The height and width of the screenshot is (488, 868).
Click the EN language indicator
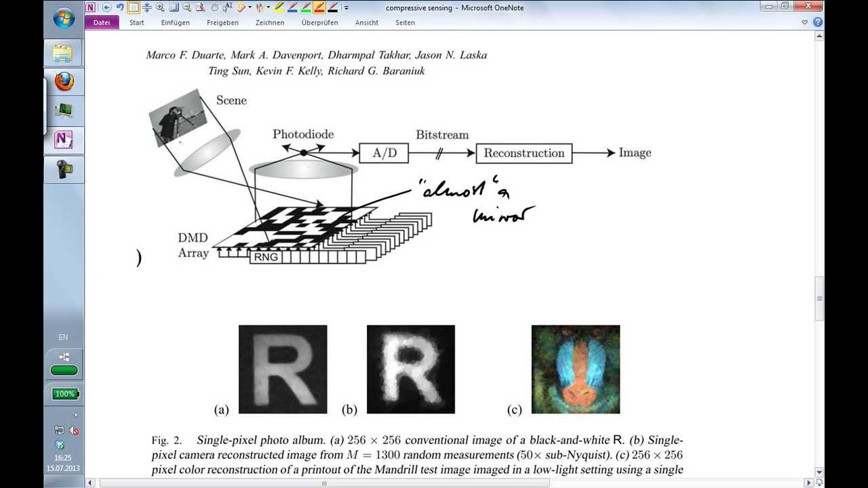pos(63,337)
